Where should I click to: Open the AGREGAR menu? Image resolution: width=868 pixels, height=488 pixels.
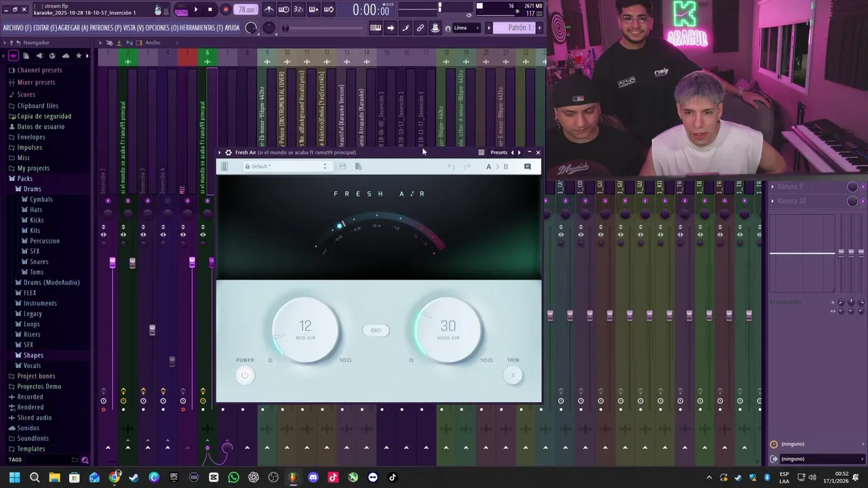[73, 28]
